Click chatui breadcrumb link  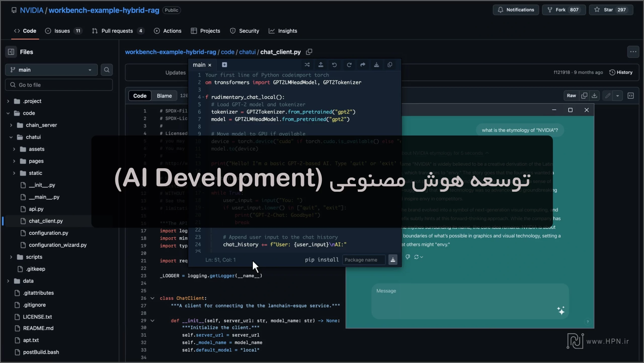(247, 52)
